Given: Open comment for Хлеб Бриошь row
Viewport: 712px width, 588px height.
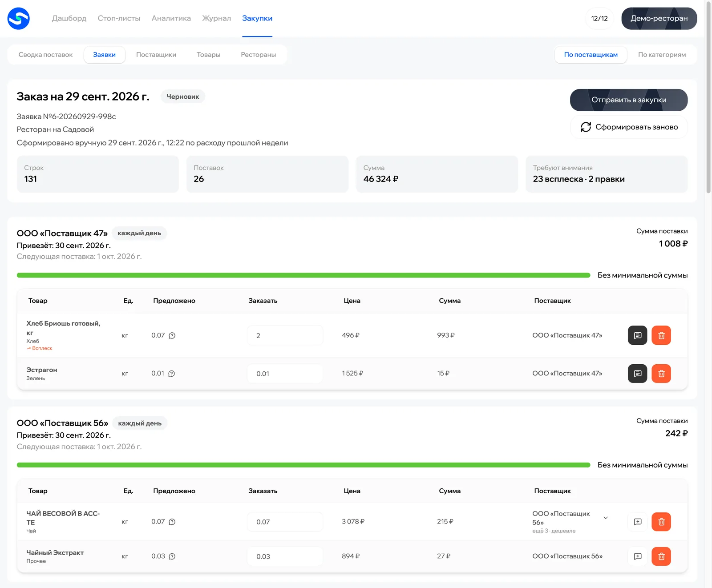Looking at the screenshot, I should click(637, 335).
